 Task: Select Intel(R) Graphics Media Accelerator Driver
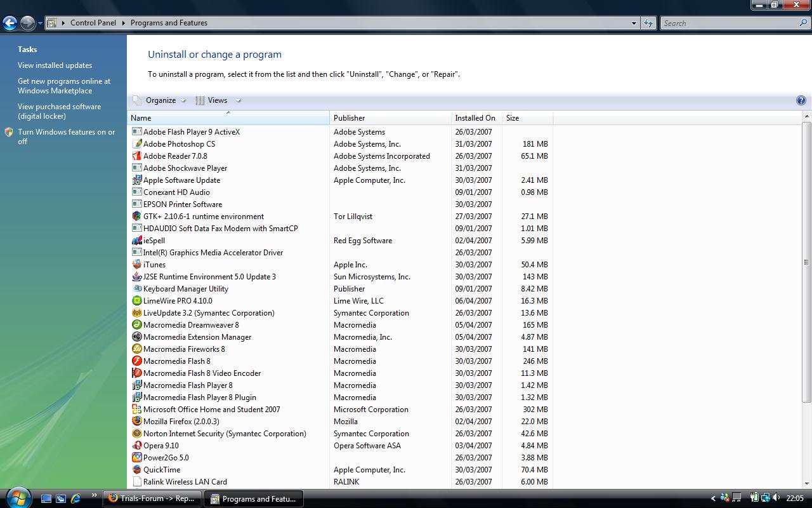[x=340, y=253]
